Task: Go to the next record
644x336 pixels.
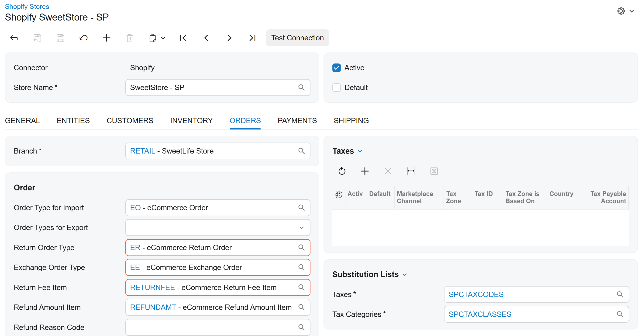Action: (x=229, y=38)
